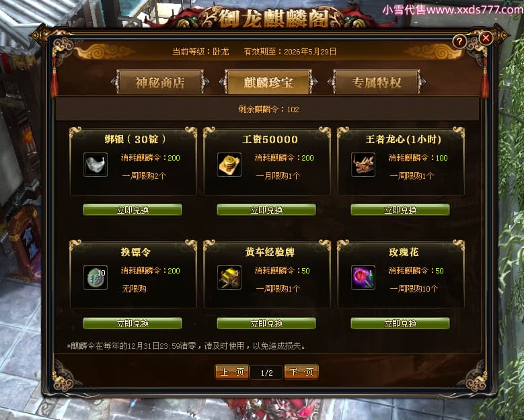
Task: Go to previous page with 上一页
Action: point(232,372)
